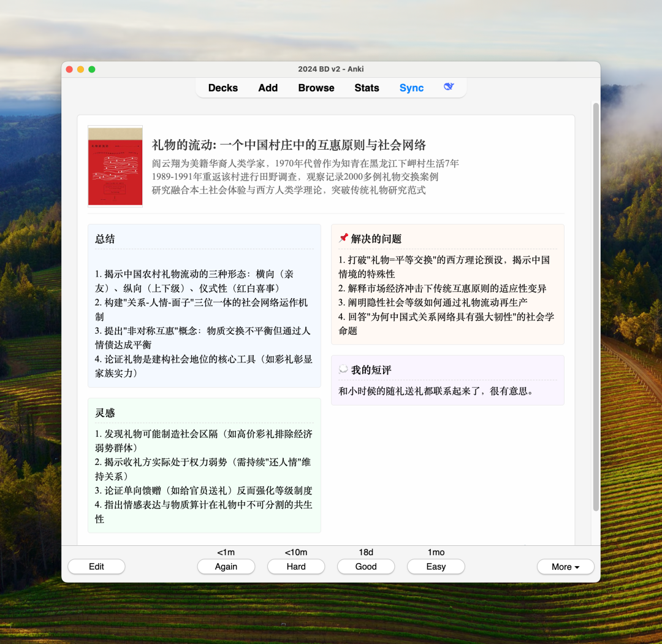
Task: Expand the More dropdown menu
Action: tap(565, 567)
